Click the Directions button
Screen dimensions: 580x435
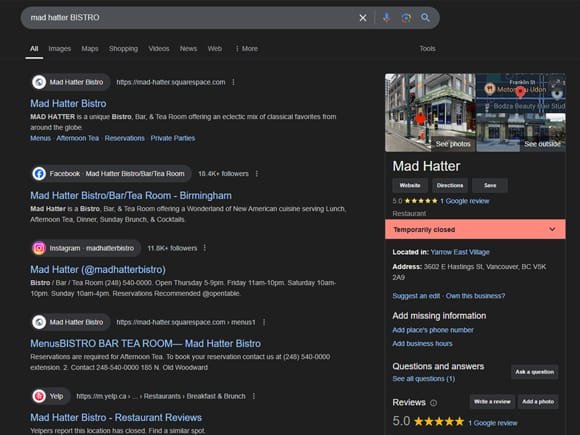point(450,185)
